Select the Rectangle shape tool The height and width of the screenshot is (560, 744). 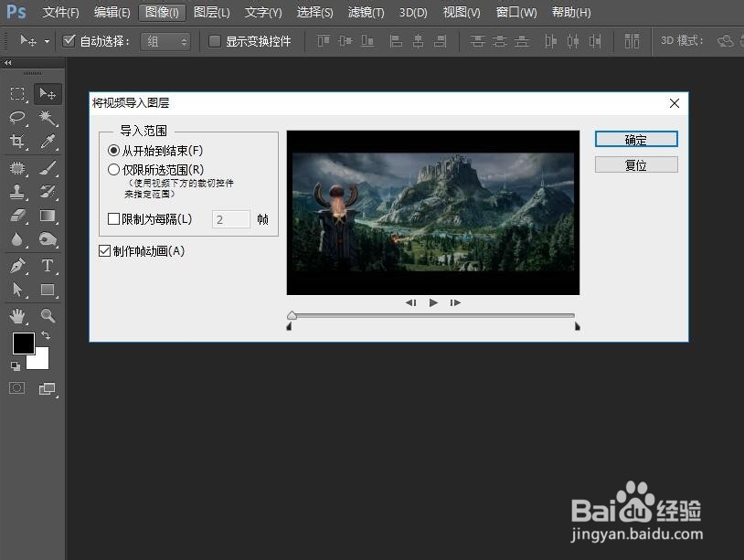pyautogui.click(x=48, y=290)
